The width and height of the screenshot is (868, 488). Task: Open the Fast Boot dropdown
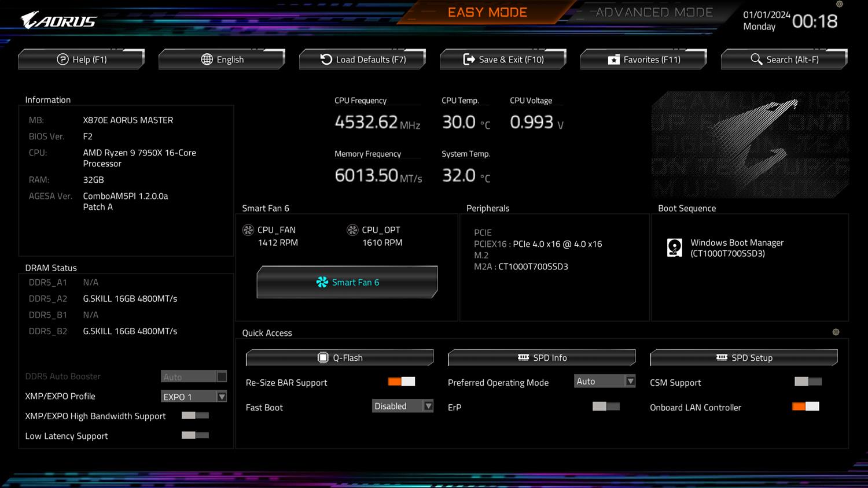click(428, 406)
